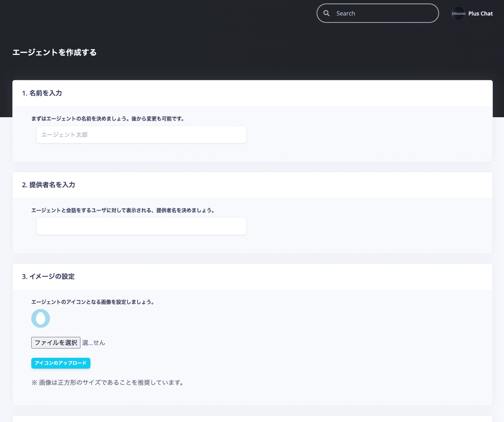The image size is (504, 422).
Task: Click the ファイルを選択 file chooser button
Action: coord(56,343)
